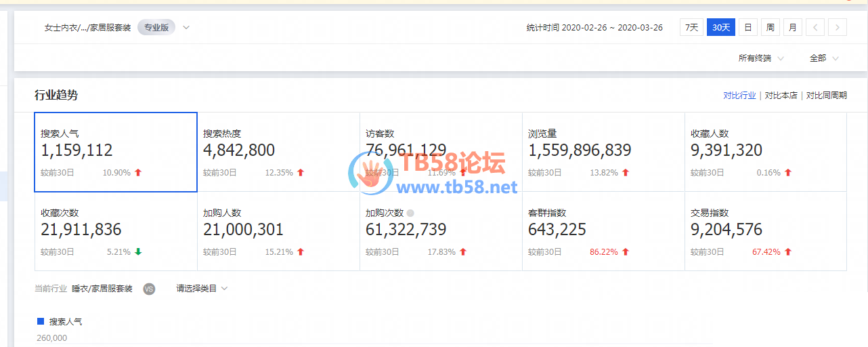Screen dimensions: 868x347
Task: Click the red up arrow in 搜索人气 card
Action: 138,173
